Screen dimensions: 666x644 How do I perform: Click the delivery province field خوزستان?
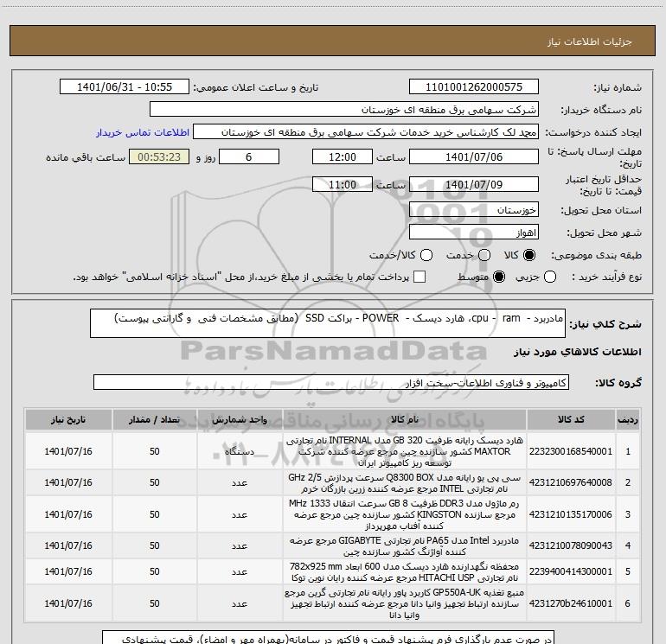474,210
